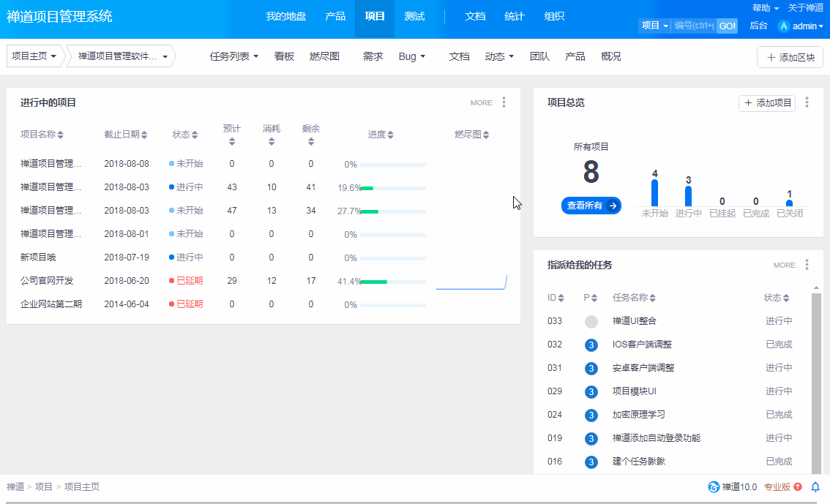Click the admin user avatar icon

784,26
